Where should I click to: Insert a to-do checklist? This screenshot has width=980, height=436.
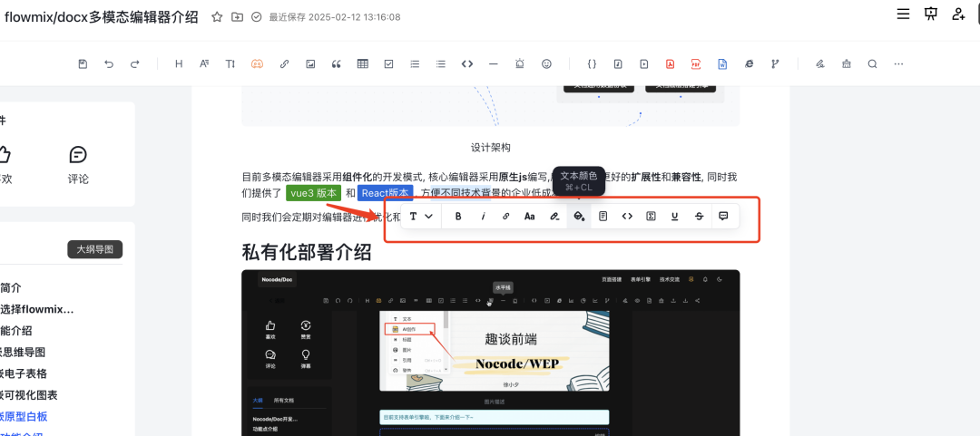[388, 63]
